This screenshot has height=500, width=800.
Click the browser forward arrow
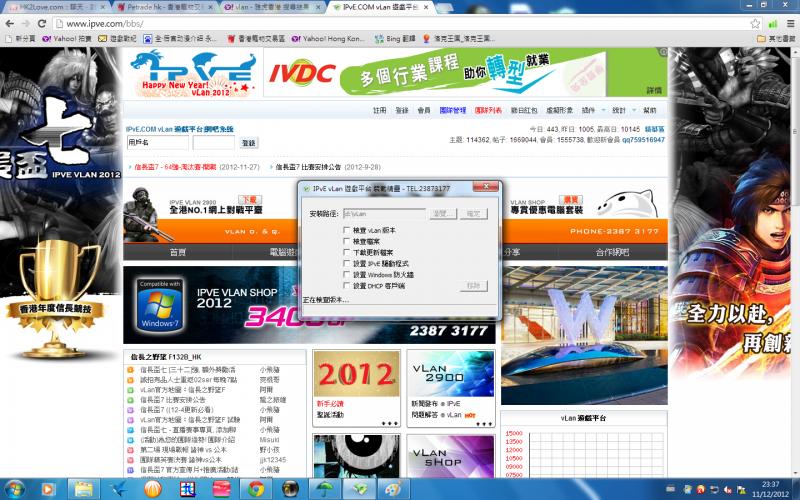(x=26, y=23)
